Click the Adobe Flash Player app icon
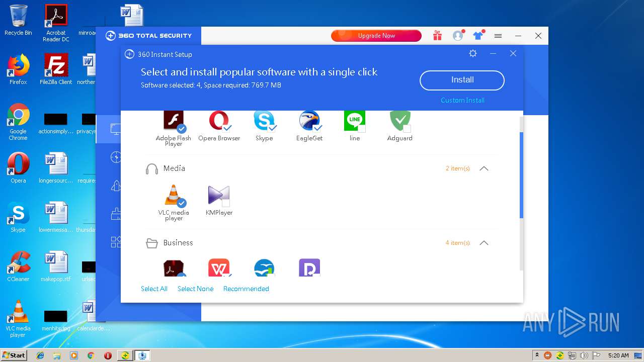The height and width of the screenshot is (362, 644). [174, 121]
